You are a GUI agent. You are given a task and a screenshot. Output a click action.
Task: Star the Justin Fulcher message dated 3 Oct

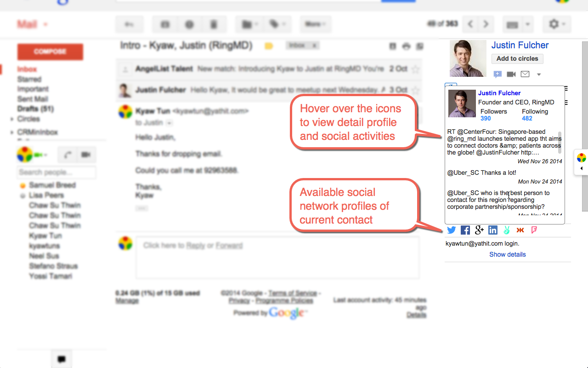pos(415,90)
